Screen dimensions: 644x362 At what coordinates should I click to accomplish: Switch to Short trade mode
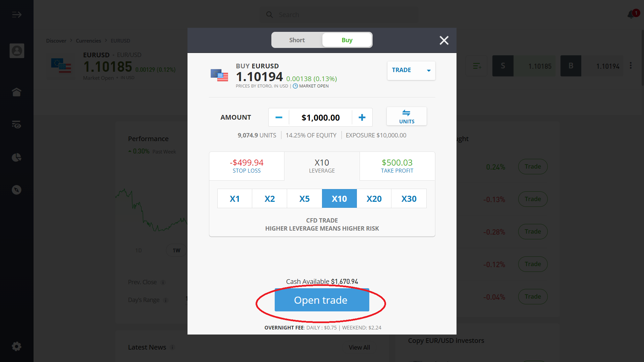[x=297, y=40]
